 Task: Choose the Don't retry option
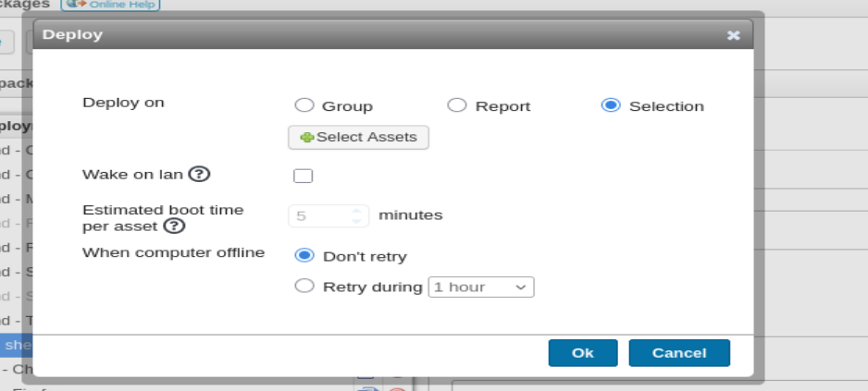[304, 255]
